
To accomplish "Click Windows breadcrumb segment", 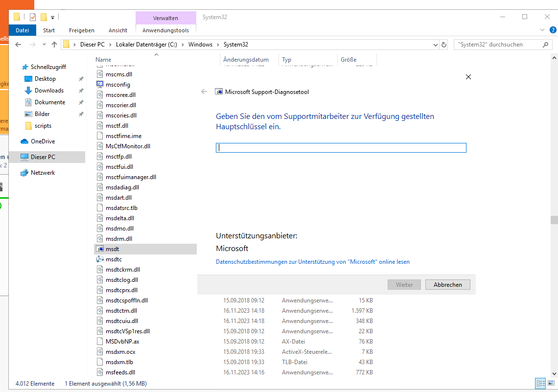I will click(200, 45).
